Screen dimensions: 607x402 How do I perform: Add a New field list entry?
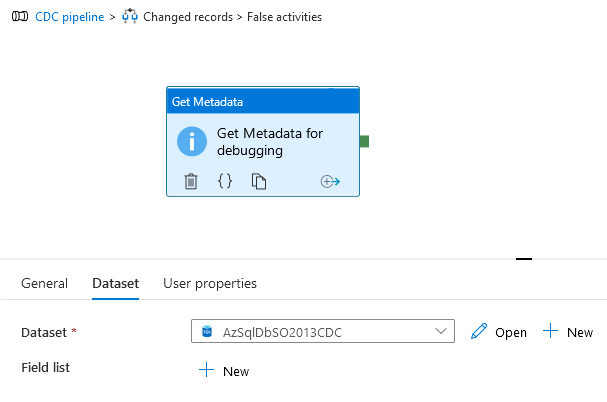[x=224, y=371]
